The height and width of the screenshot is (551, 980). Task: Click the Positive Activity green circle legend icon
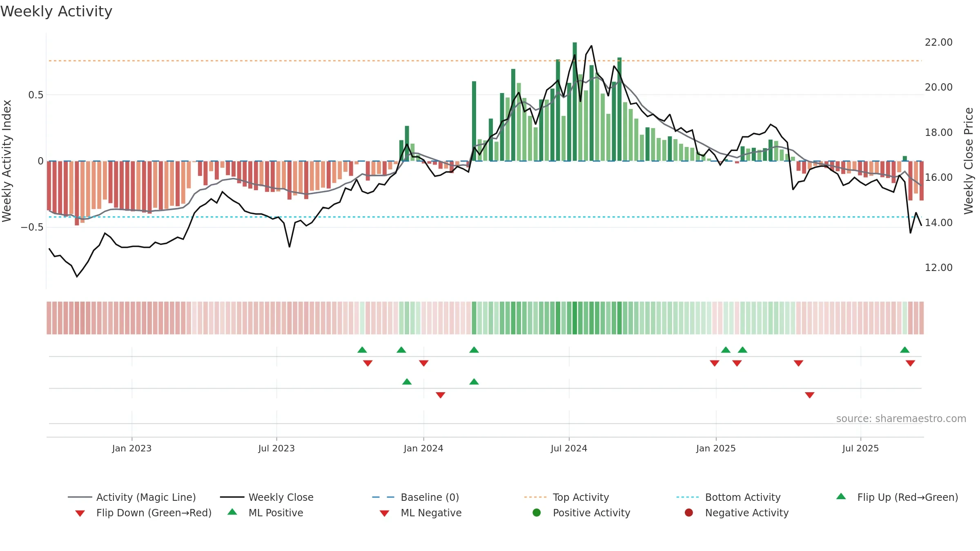(537, 512)
